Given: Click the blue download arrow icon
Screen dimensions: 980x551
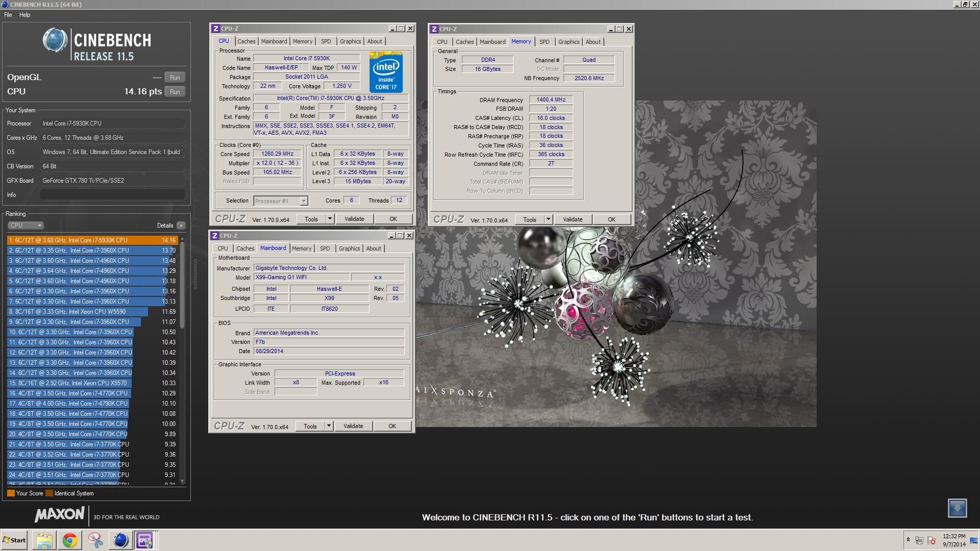Looking at the screenshot, I should [958, 508].
